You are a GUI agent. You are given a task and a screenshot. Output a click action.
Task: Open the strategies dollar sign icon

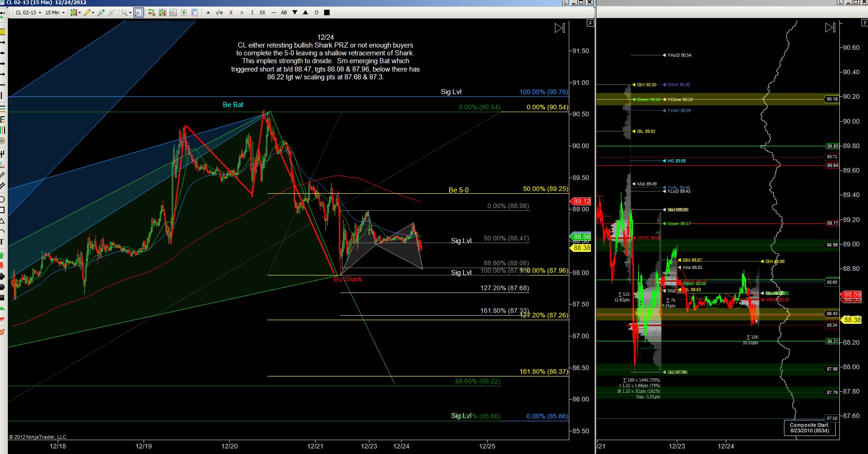(184, 12)
